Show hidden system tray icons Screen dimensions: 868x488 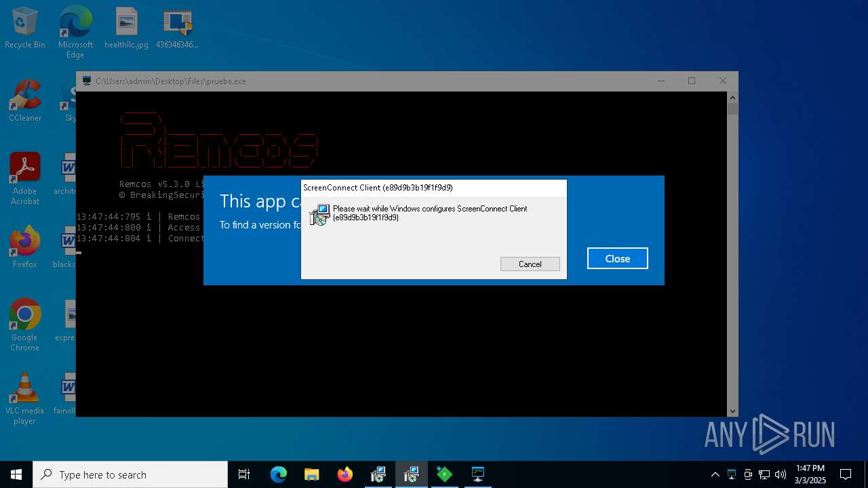pyautogui.click(x=715, y=474)
